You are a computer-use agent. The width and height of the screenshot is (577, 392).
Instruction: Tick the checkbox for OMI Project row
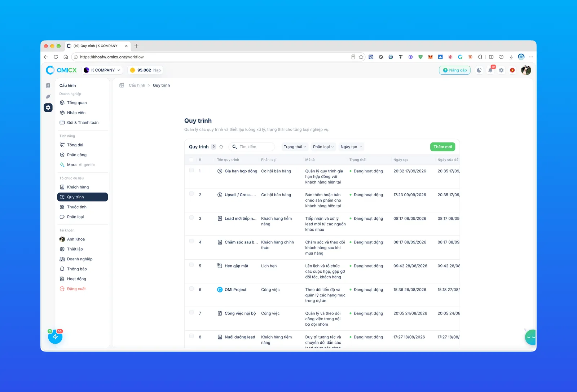tap(191, 289)
